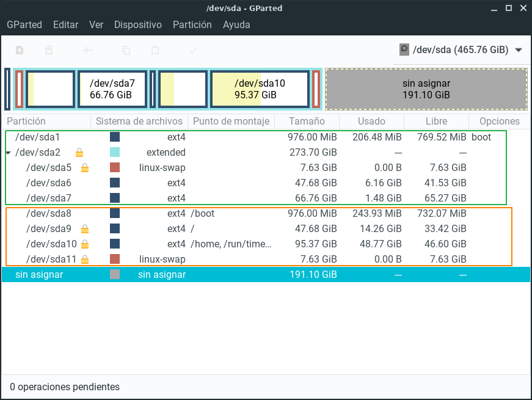Select the sin asignar row in the list

pyautogui.click(x=266, y=274)
